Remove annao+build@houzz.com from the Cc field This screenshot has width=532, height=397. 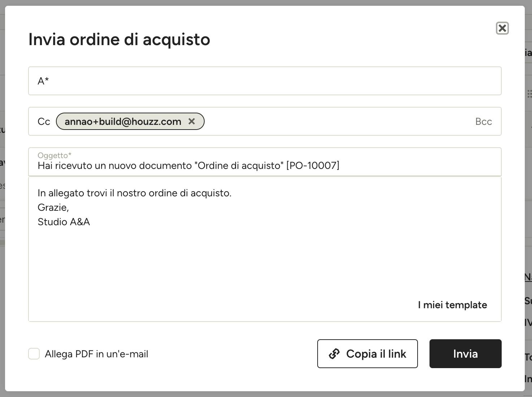point(192,121)
